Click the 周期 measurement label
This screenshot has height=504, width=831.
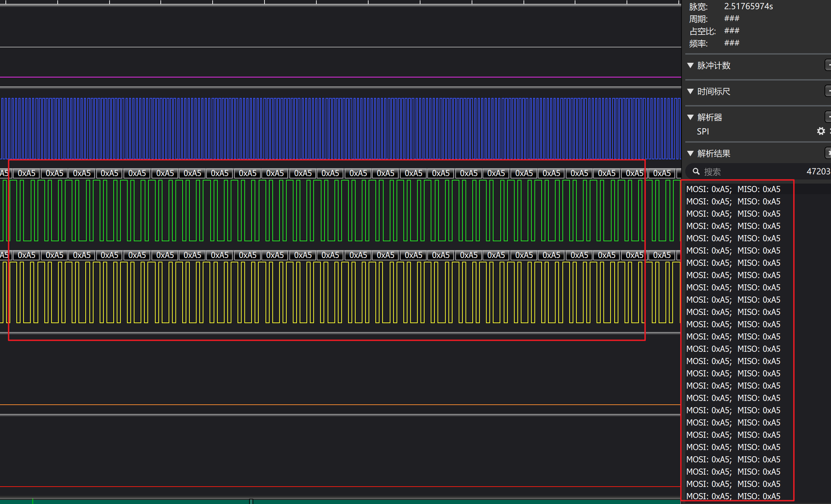(698, 19)
